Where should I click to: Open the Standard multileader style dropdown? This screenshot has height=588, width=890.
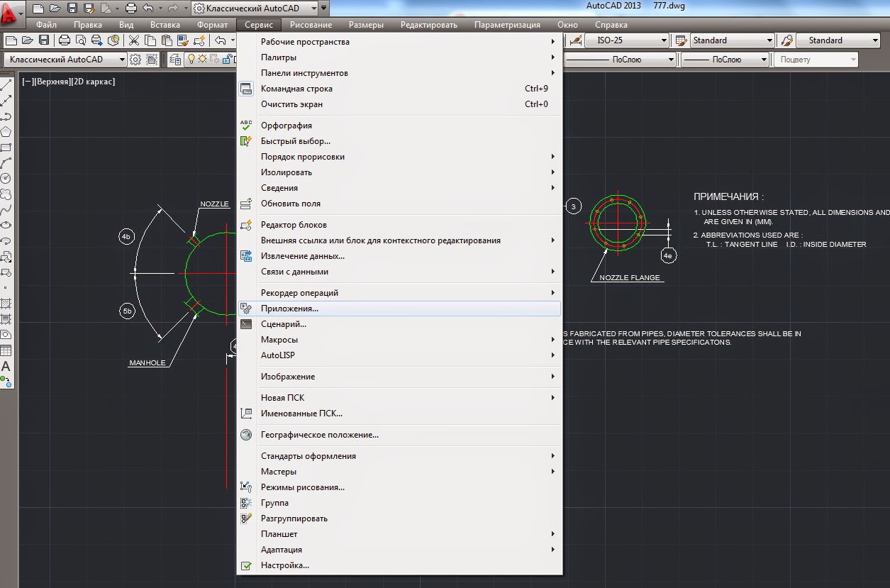tap(838, 40)
